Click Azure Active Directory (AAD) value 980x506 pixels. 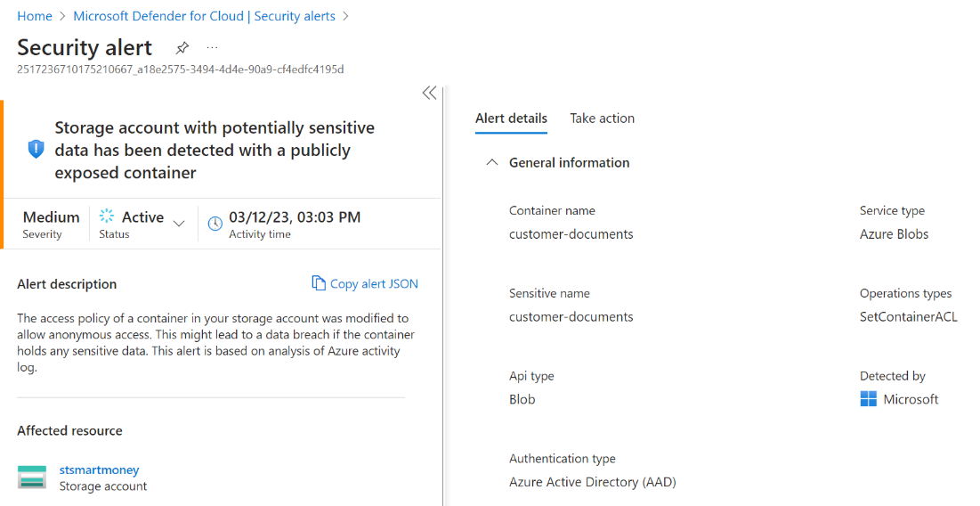[593, 482]
